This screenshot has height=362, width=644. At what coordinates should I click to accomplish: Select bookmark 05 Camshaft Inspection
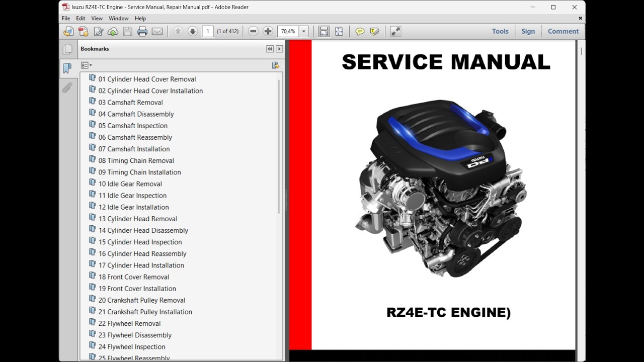click(133, 126)
